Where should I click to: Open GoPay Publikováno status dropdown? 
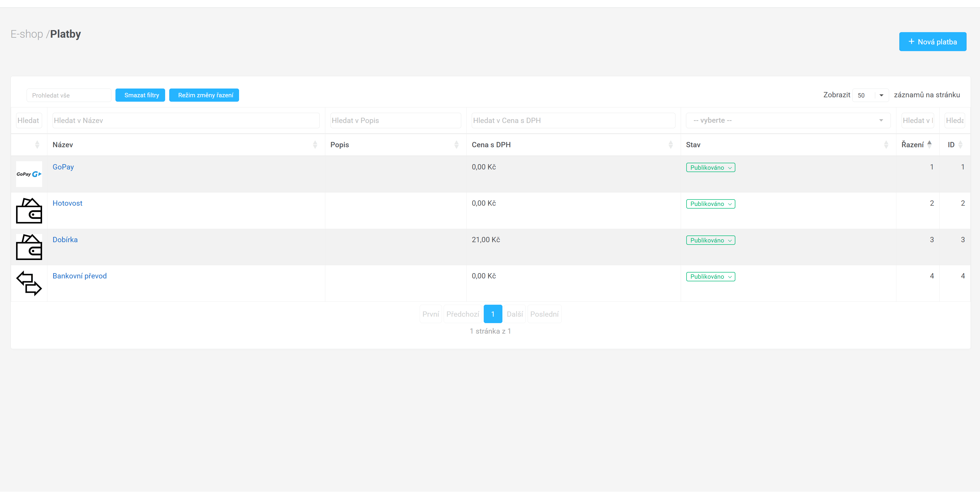pyautogui.click(x=710, y=168)
